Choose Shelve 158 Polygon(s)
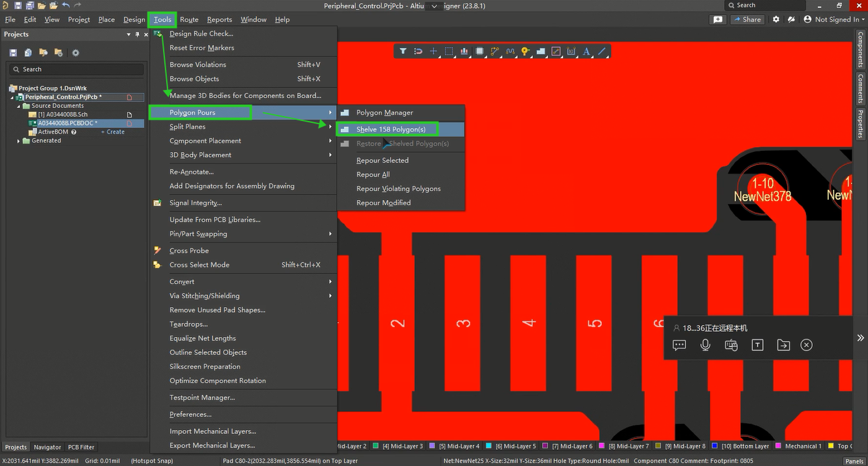 (x=391, y=130)
